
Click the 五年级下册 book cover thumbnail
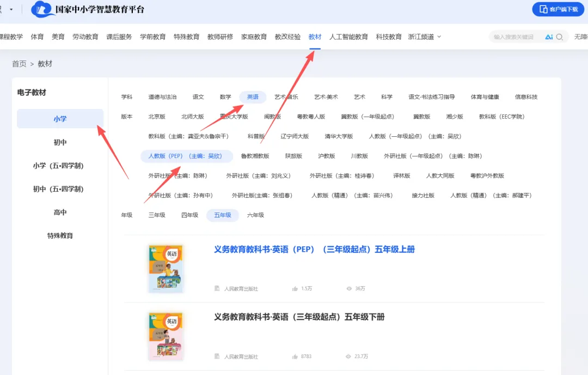point(166,336)
